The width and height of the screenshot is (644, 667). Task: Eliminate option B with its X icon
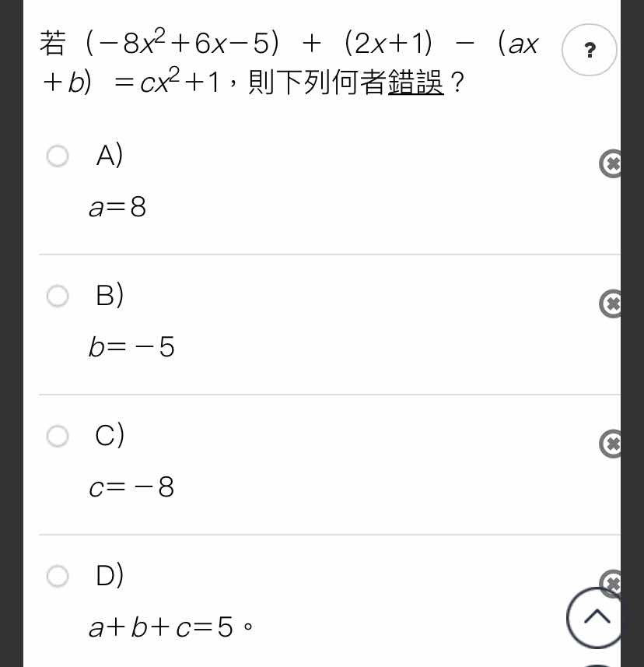coord(611,304)
